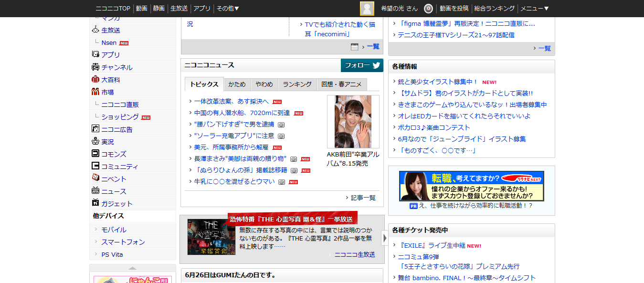The height and width of the screenshot is (283, 644).
Task: Click the PR badge under the 転職 banner
Action: pyautogui.click(x=414, y=206)
